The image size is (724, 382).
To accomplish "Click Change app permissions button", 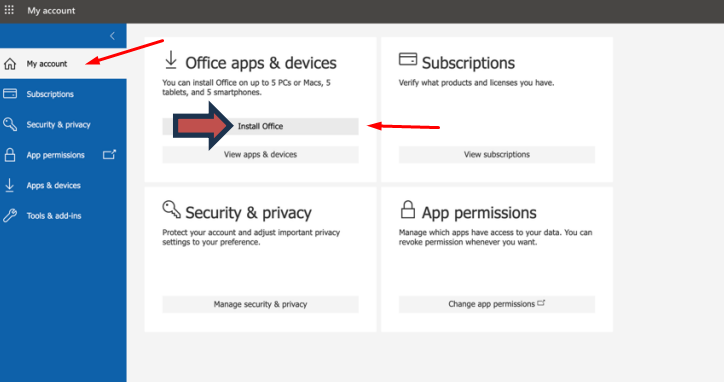I will (x=497, y=304).
